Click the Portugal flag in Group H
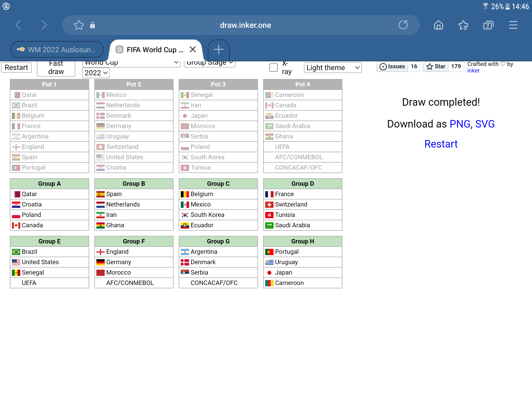This screenshot has height=399, width=532. coord(269,252)
